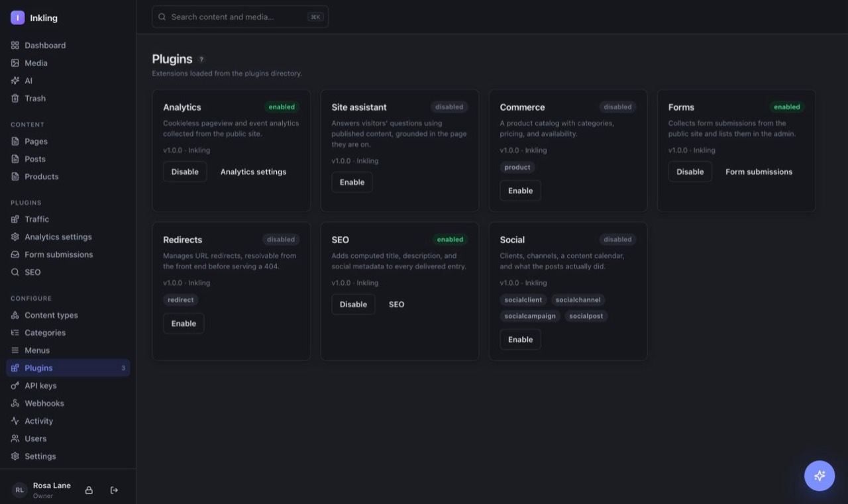Click the enabled badge on SEO card
Image resolution: width=848 pixels, height=504 pixels.
point(450,240)
